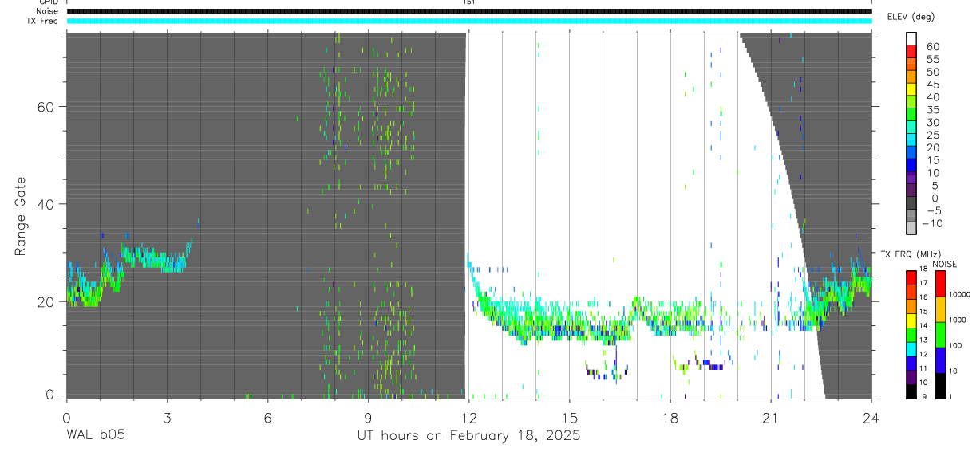The image size is (980, 452).
Task: Click the blue 10-100 cell of NOISE color bar
Action: coord(941,360)
